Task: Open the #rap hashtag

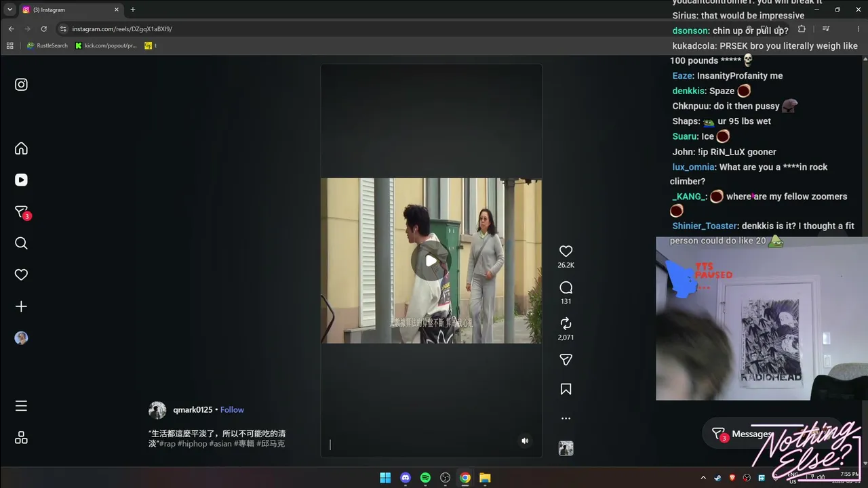Action: 167,444
